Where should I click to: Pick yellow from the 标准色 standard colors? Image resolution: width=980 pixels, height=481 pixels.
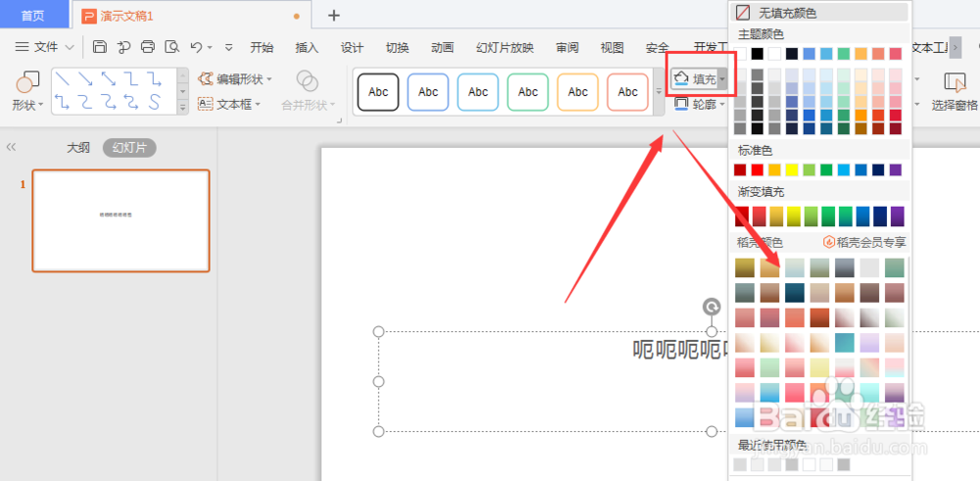[792, 169]
